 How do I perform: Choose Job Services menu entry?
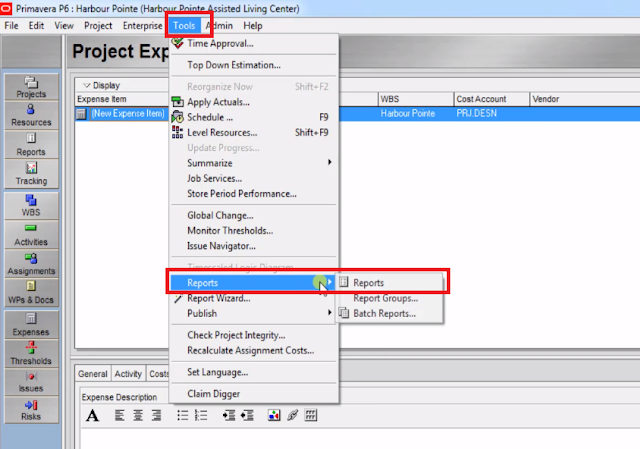point(253,178)
